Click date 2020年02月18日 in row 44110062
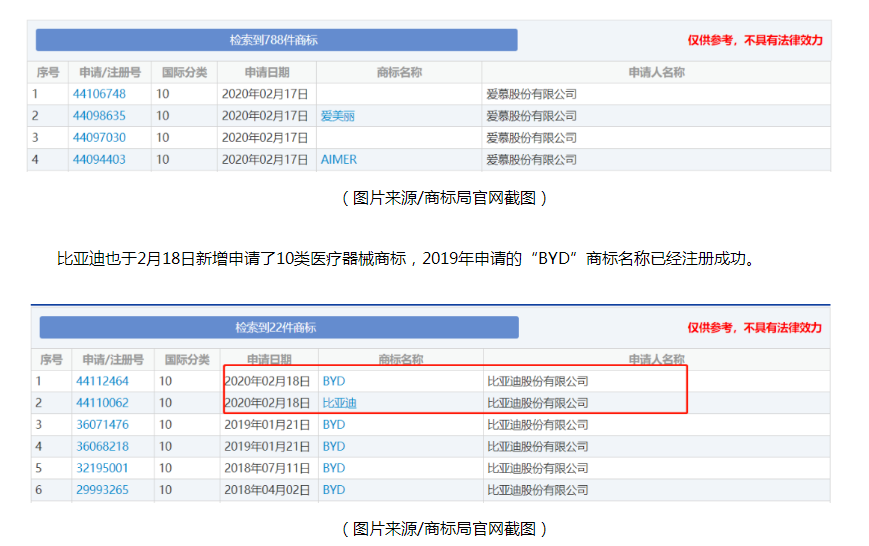This screenshot has height=546, width=869. click(x=267, y=402)
